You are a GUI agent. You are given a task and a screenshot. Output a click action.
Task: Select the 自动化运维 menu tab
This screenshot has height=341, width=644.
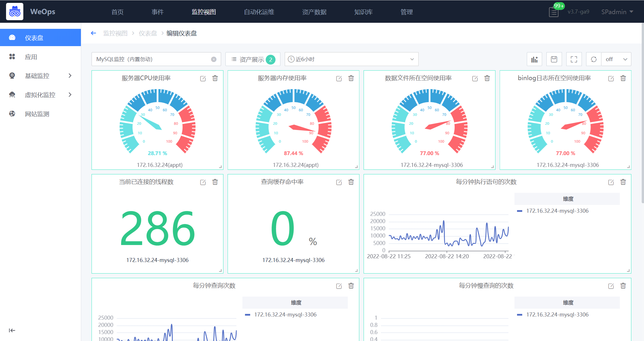pos(259,12)
